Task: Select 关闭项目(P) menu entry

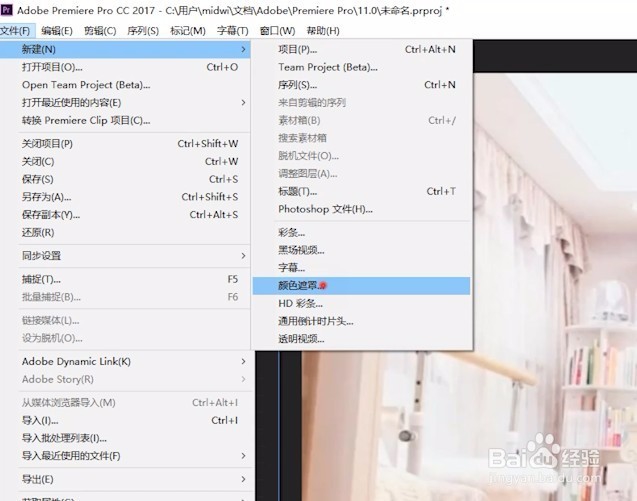Action: coord(125,143)
